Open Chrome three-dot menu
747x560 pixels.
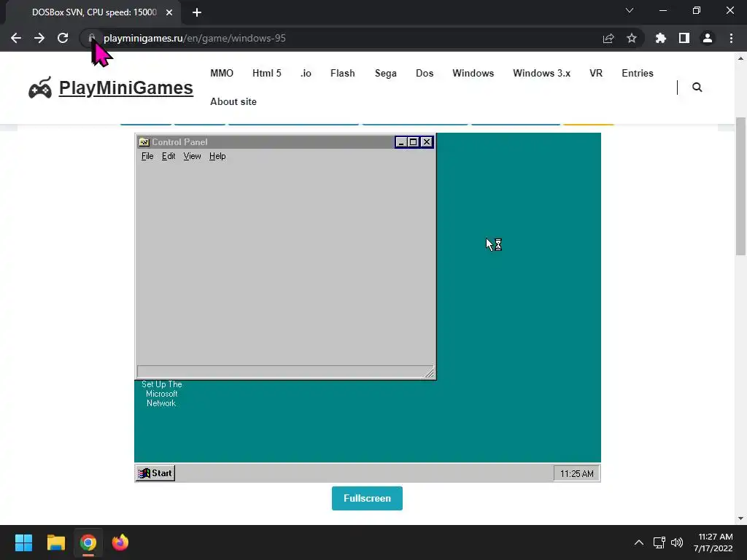pyautogui.click(x=731, y=38)
